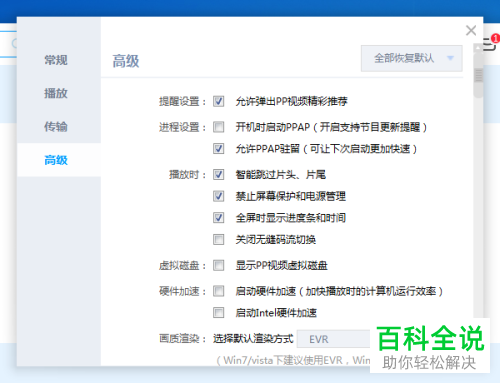The height and width of the screenshot is (383, 500).
Task: Switch to the 播放 settings tab
Action: click(x=56, y=93)
